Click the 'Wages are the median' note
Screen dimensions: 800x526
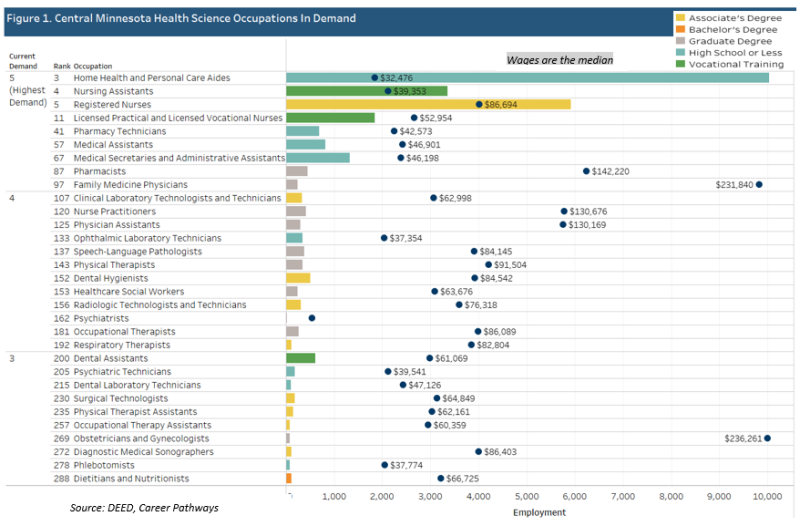coord(560,60)
